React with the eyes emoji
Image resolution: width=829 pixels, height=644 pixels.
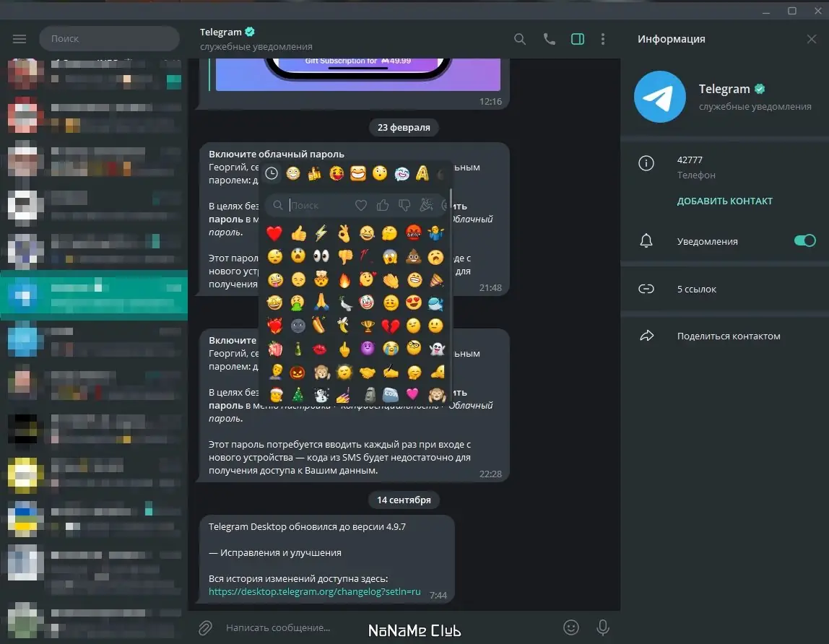tap(321, 256)
